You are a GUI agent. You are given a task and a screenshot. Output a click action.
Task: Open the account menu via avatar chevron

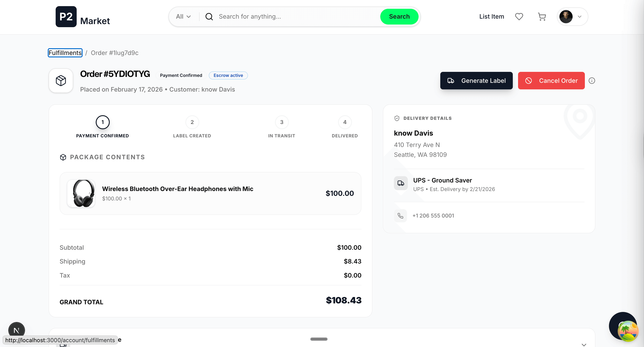pos(580,17)
